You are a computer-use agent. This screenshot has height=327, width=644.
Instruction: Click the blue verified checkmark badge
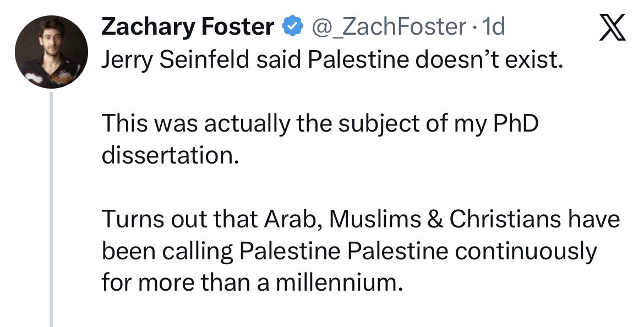click(x=292, y=27)
